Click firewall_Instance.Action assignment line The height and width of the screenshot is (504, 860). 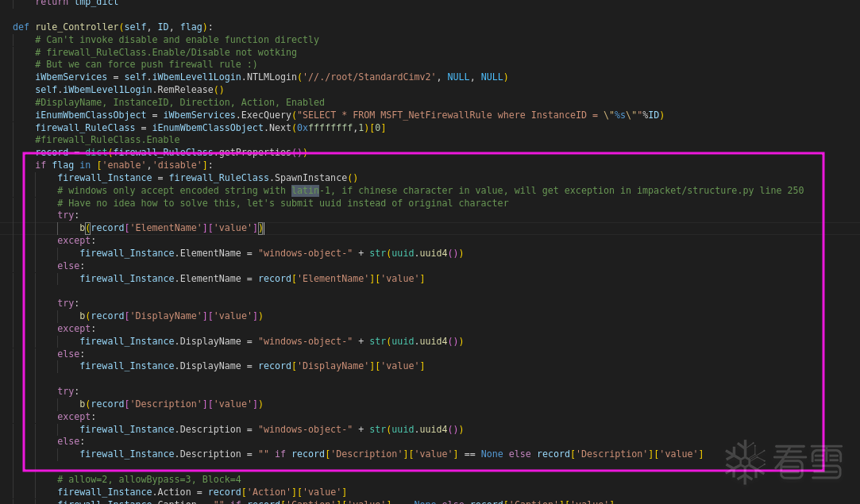point(202,492)
